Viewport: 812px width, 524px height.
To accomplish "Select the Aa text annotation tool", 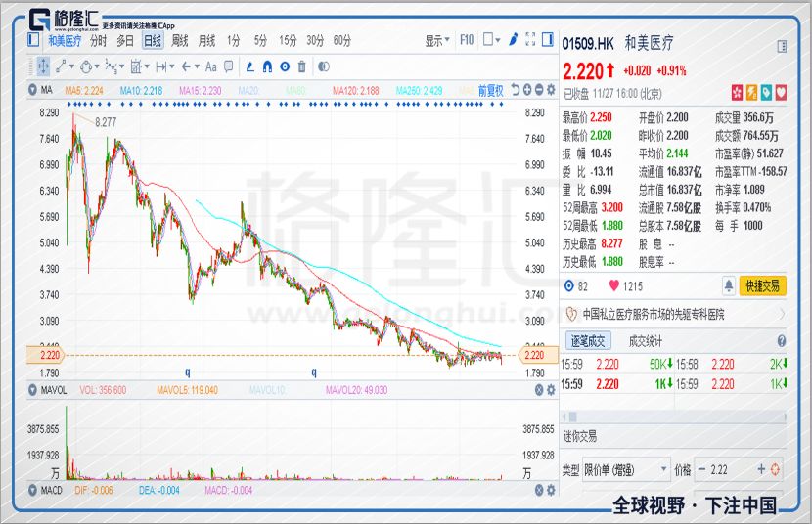I will [x=210, y=66].
